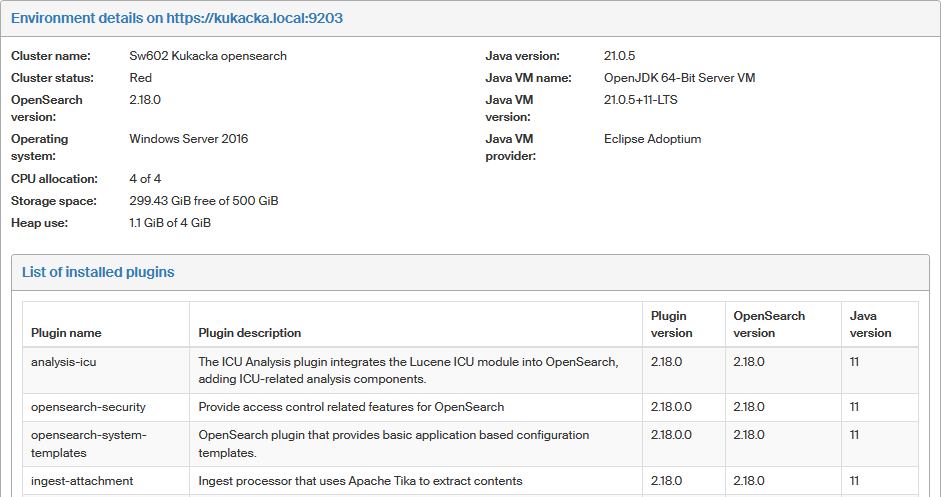Click the Environment details panel heading

click(x=177, y=18)
